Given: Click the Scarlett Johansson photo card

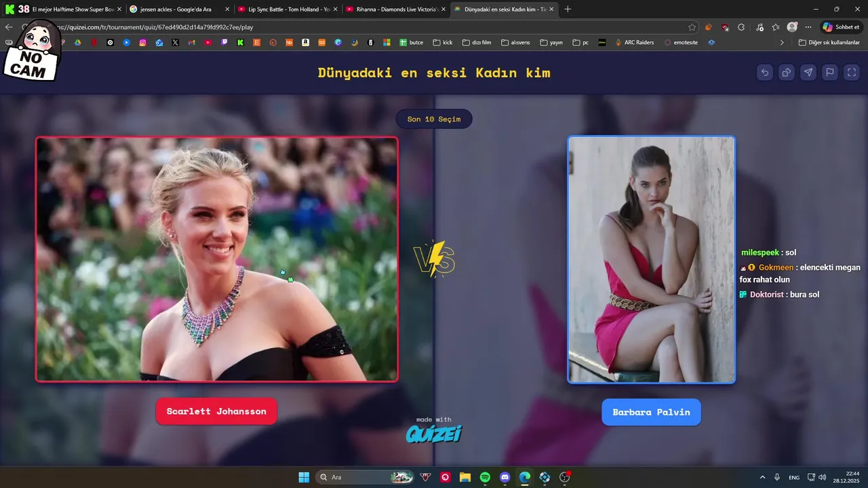Looking at the screenshot, I should point(217,260).
